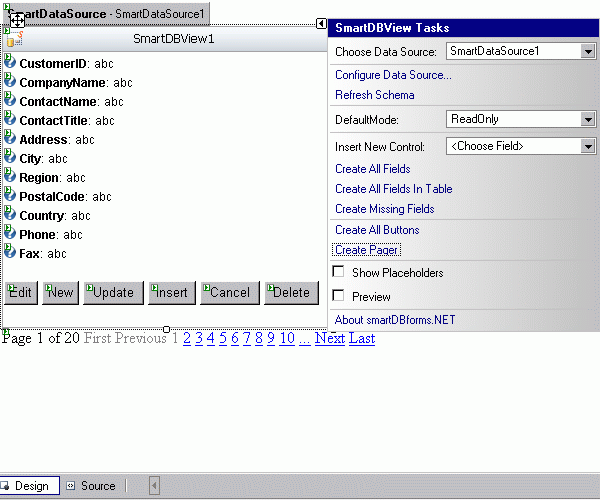600x500 pixels.
Task: Switch to the Design view tab
Action: coord(29,486)
